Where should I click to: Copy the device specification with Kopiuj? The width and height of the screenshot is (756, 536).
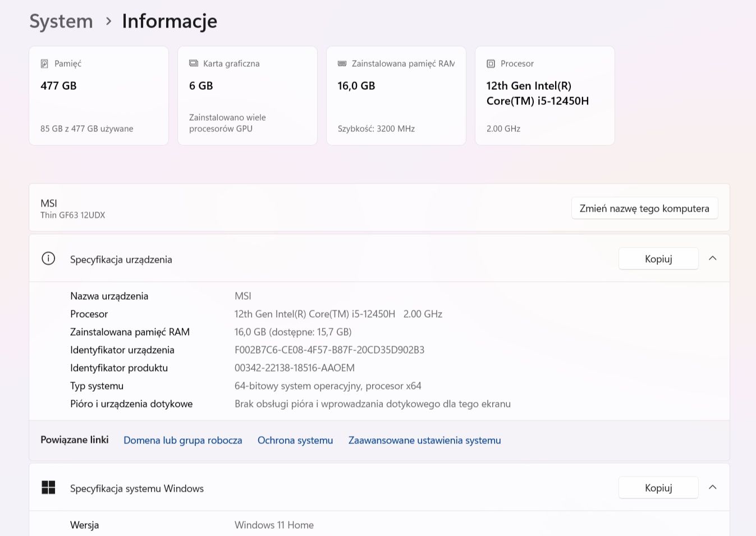[x=658, y=259]
